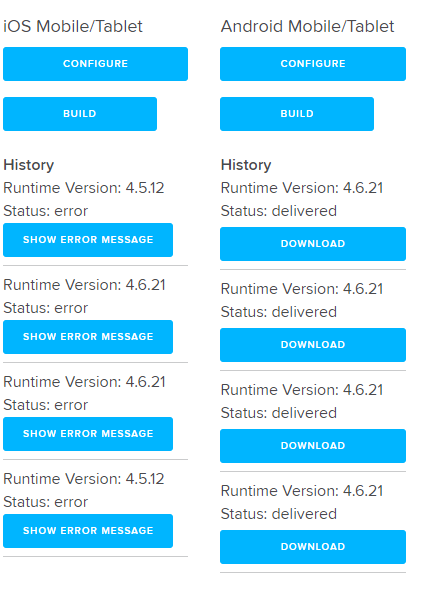
Task: Download the last delivered Android build
Action: point(313,547)
